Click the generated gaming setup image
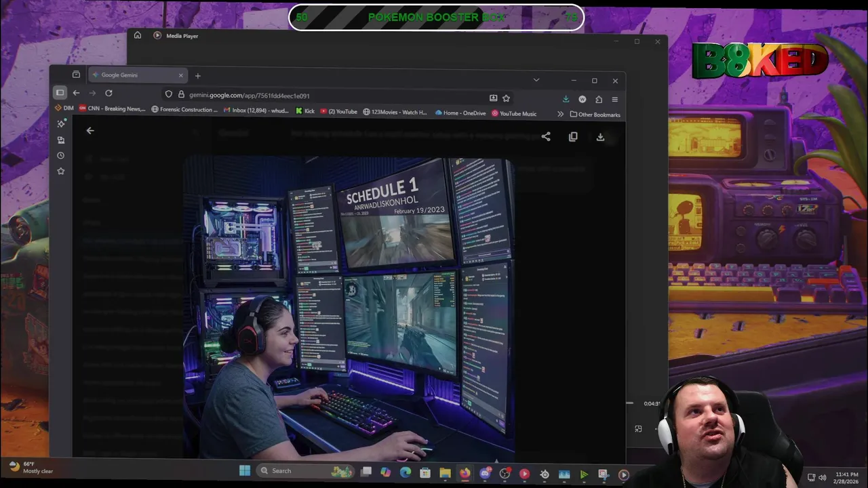 point(349,308)
